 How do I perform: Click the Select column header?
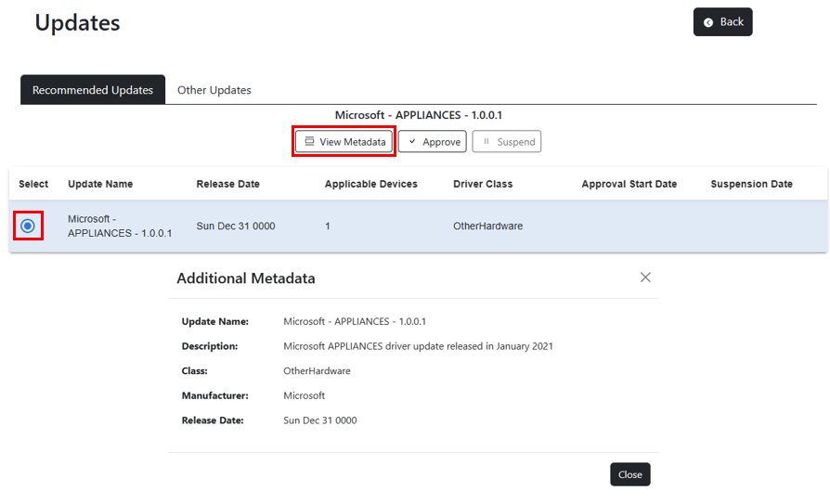point(33,184)
